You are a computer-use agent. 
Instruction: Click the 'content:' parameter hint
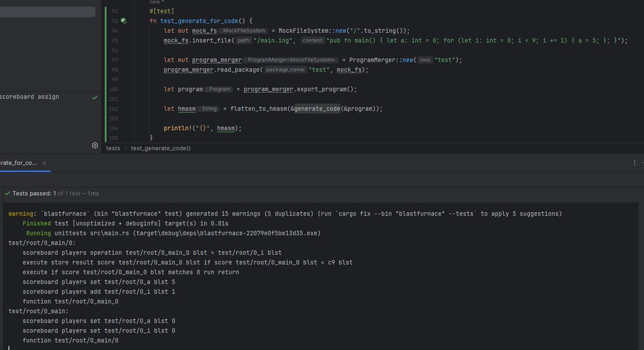(312, 40)
